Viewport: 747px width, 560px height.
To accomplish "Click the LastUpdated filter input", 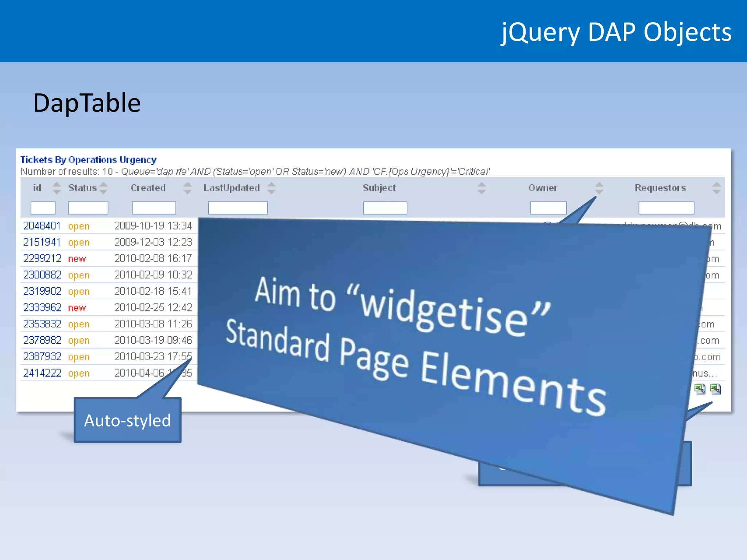I will [x=238, y=208].
